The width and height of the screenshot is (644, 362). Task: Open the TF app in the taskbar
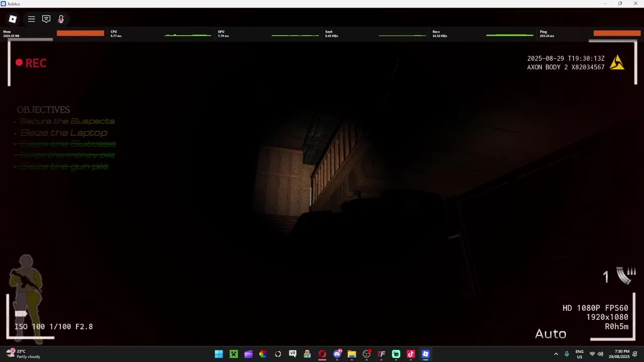(381, 354)
